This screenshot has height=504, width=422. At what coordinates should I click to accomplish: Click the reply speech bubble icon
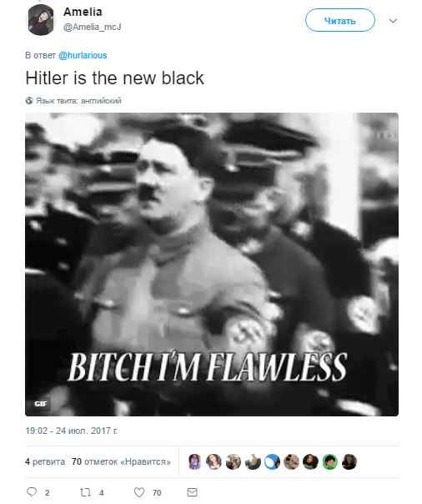tap(32, 491)
